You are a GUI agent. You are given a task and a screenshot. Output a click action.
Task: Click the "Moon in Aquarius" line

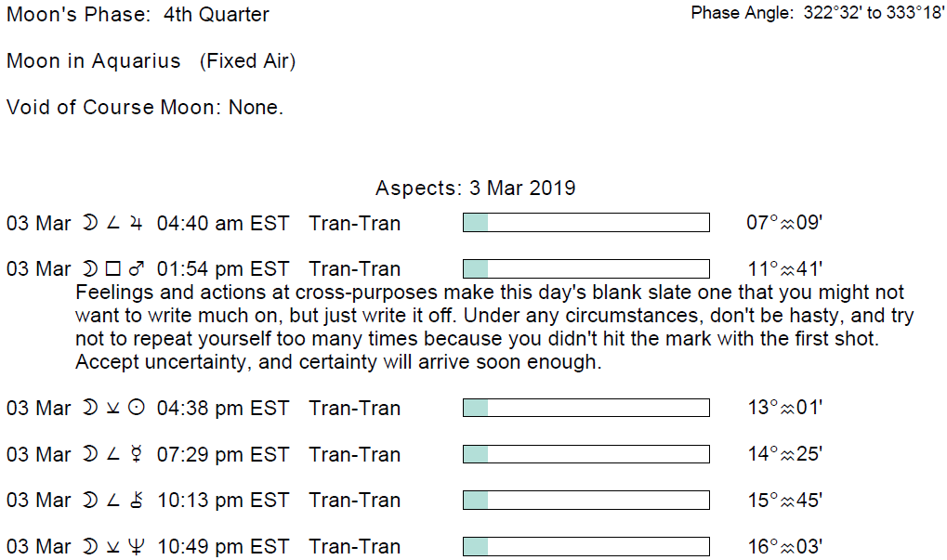[x=151, y=61]
